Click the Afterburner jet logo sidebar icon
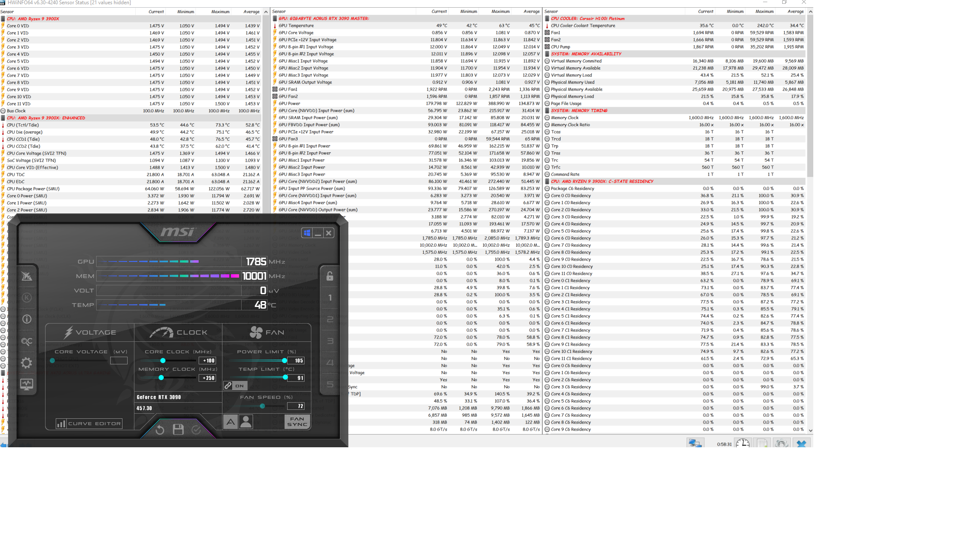The height and width of the screenshot is (551, 980). (x=27, y=276)
